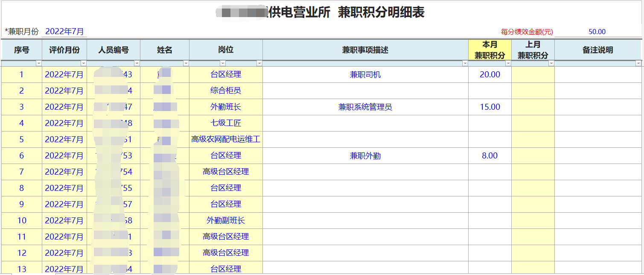
Task: Click the empty 备注说明 cell in row 1
Action: (x=597, y=75)
